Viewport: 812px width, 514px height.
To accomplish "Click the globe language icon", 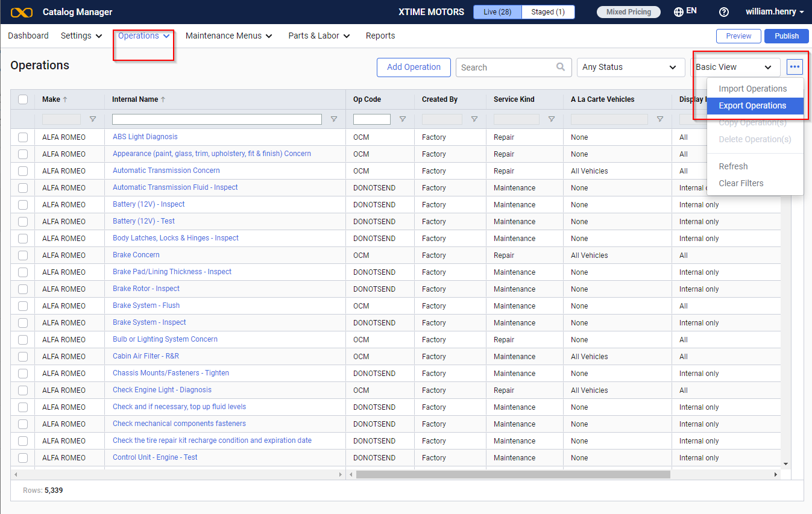I will pos(678,12).
